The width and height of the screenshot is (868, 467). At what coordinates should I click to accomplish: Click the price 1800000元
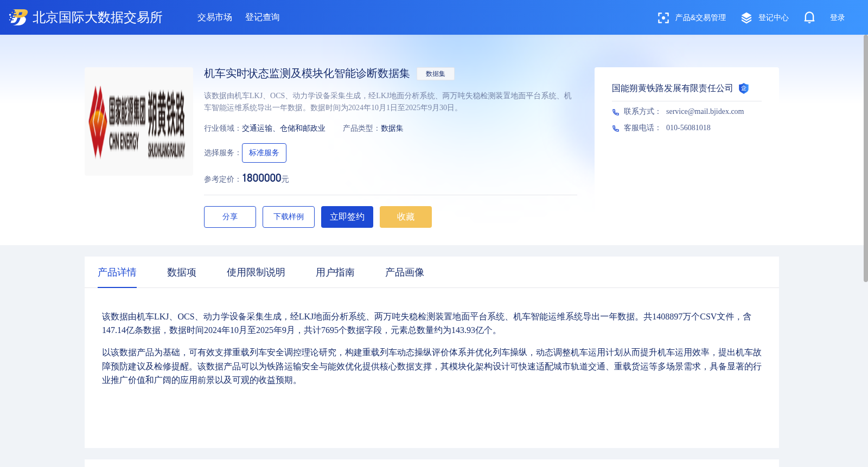tap(265, 178)
